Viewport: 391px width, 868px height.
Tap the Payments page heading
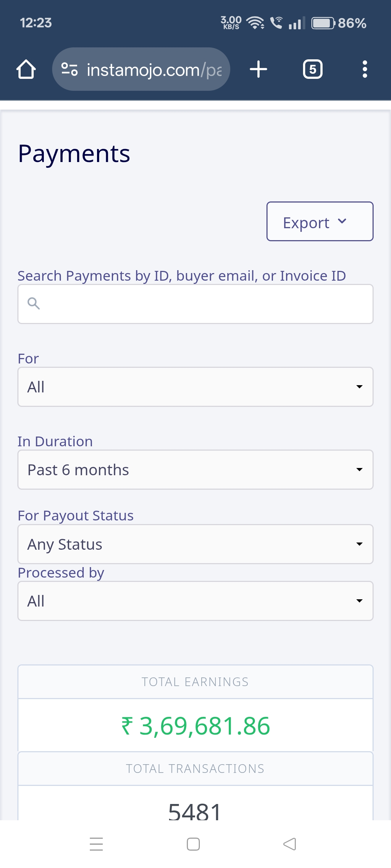tap(74, 154)
